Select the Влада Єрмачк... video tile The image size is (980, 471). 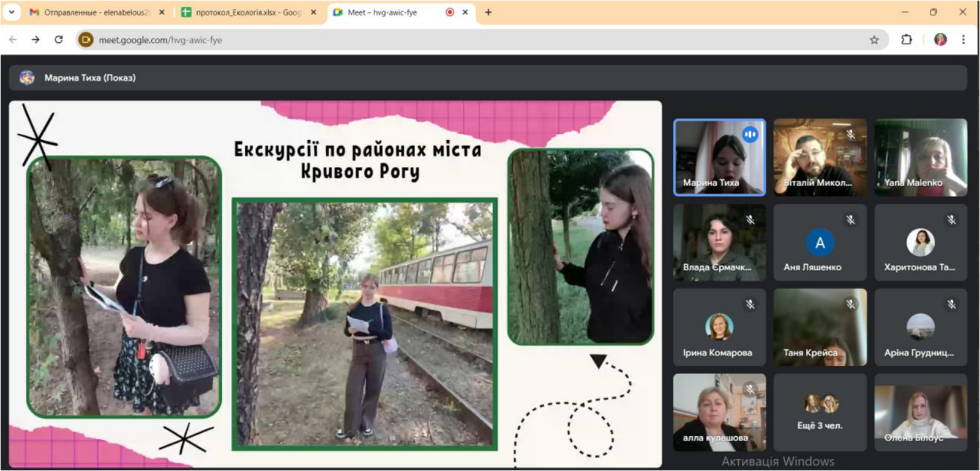click(x=719, y=242)
